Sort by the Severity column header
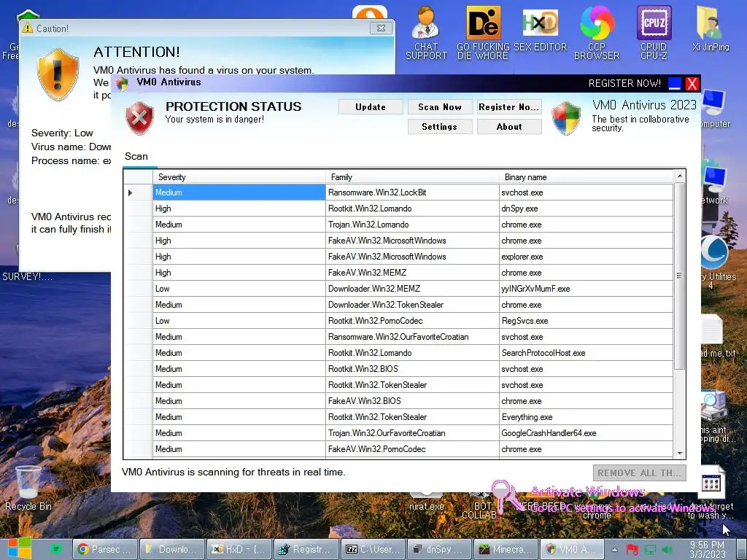 [x=239, y=177]
